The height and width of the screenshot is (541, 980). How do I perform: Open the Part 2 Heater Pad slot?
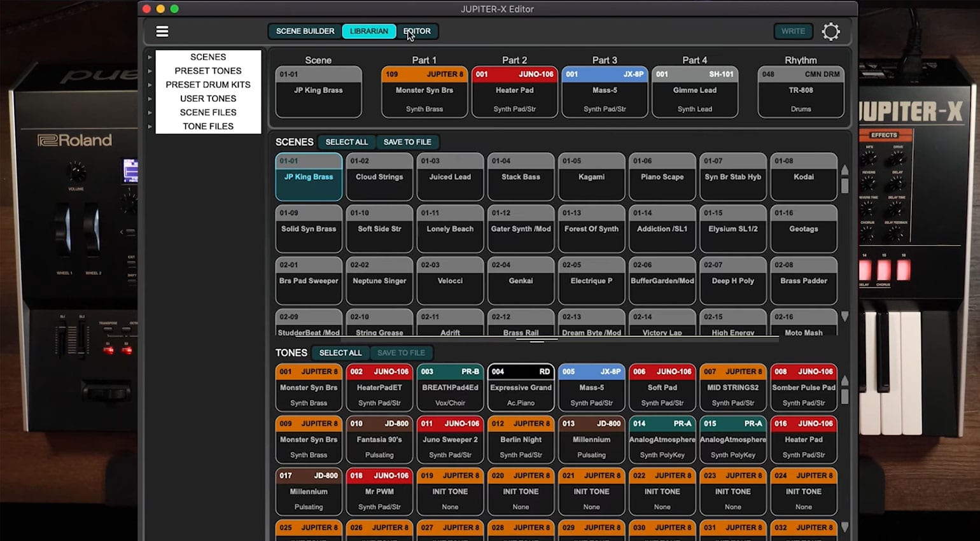(514, 92)
